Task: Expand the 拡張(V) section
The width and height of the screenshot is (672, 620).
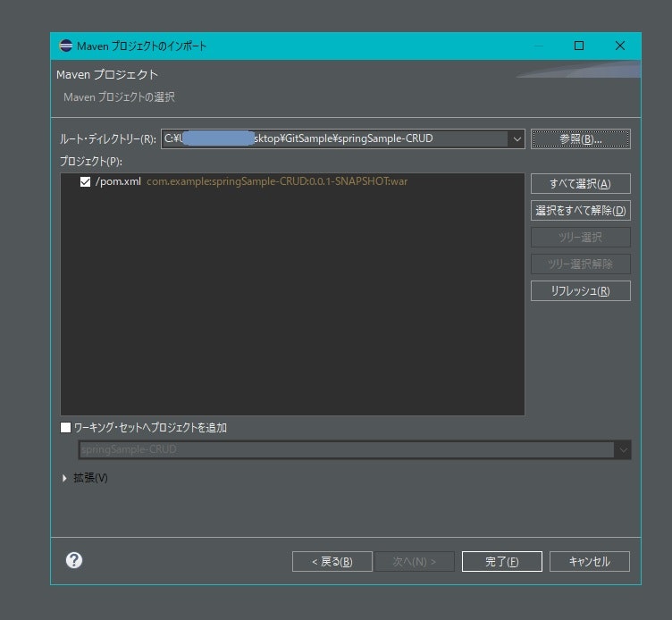Action: tap(64, 478)
